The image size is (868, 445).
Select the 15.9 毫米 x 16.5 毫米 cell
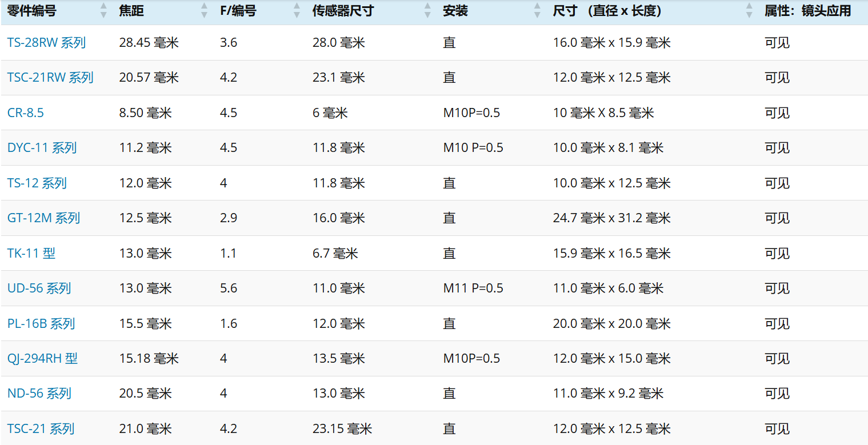pos(611,253)
